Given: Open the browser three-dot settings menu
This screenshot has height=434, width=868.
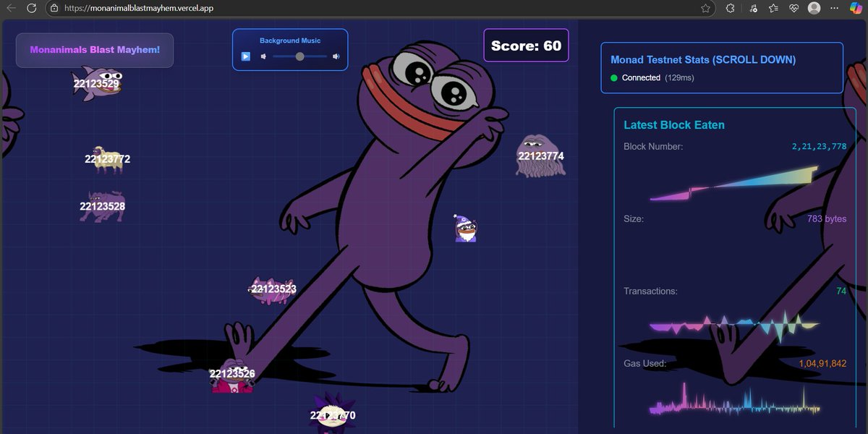Looking at the screenshot, I should point(835,9).
